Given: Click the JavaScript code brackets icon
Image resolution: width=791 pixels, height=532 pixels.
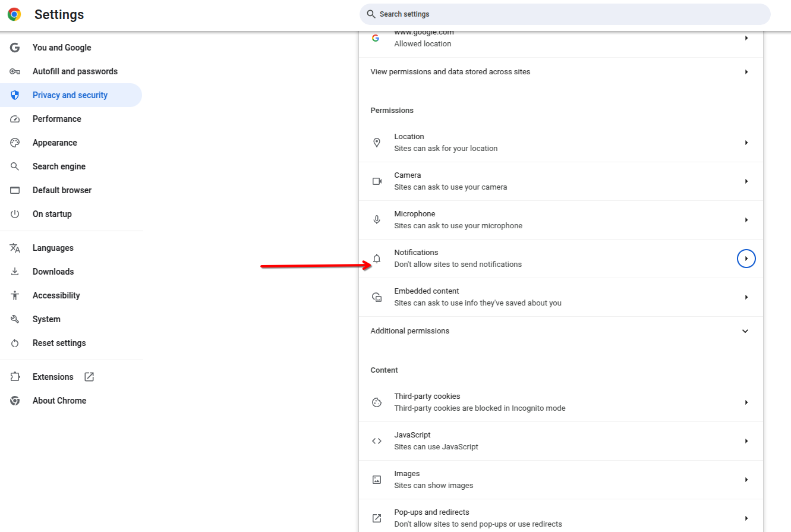Looking at the screenshot, I should coord(377,440).
